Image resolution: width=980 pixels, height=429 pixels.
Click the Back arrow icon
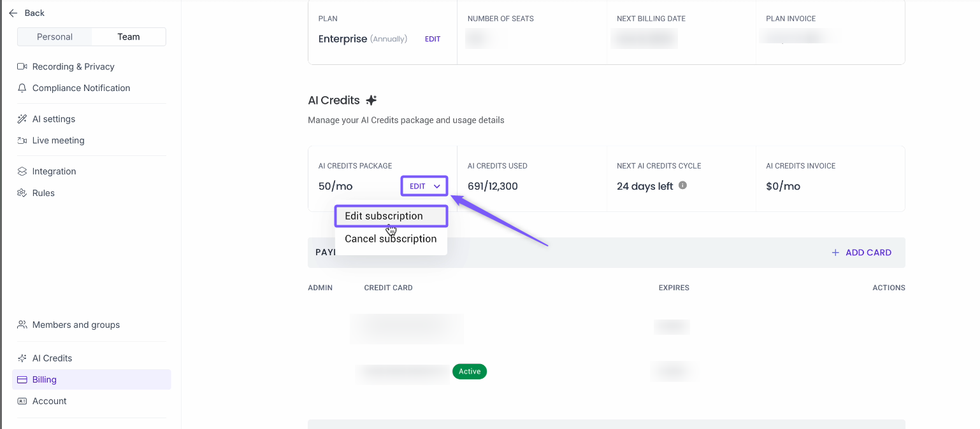[13, 13]
